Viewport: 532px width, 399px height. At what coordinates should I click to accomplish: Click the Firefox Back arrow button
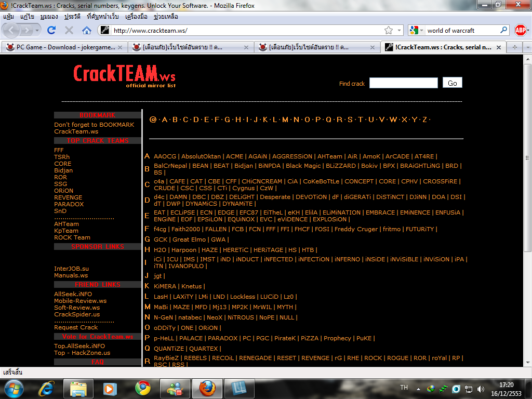[11, 31]
